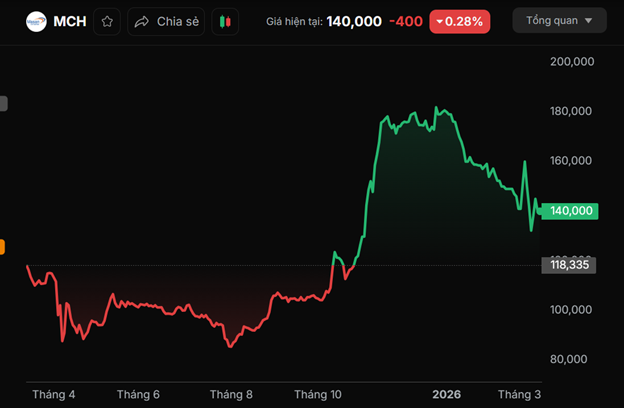Screen dimensions: 624x408
Task: Click the Tháng 3 time axis label
Action: pos(519,394)
